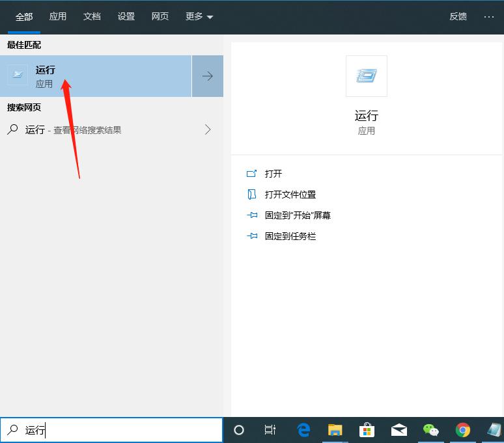Click the large 运行 app icon in preview
The width and height of the screenshot is (504, 443).
367,76
